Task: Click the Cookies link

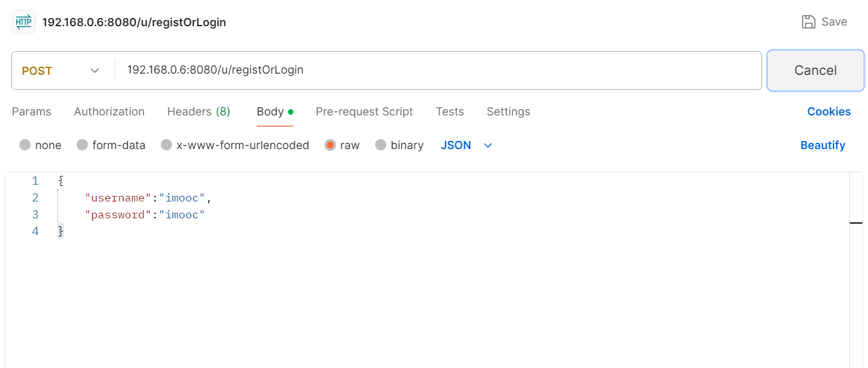Action: [829, 112]
